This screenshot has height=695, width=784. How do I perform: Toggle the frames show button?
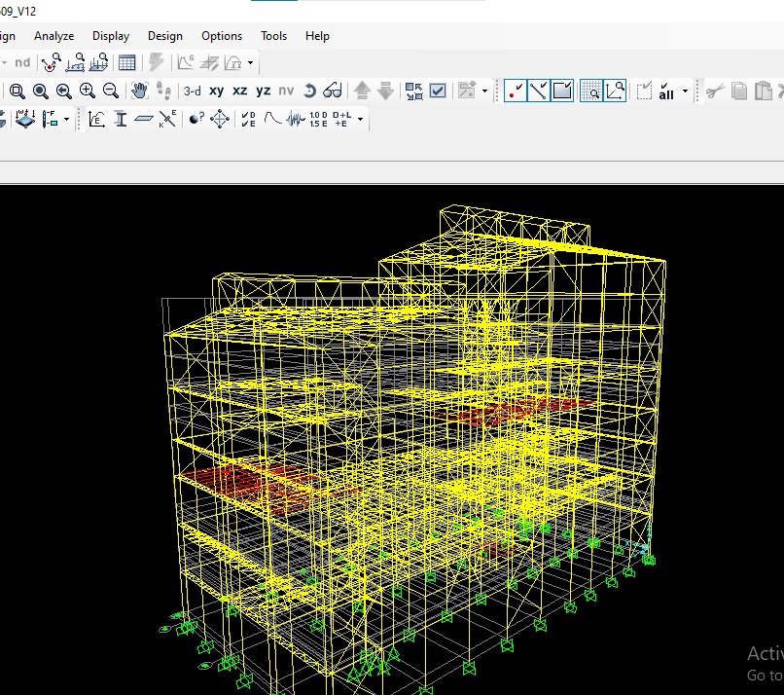[539, 91]
